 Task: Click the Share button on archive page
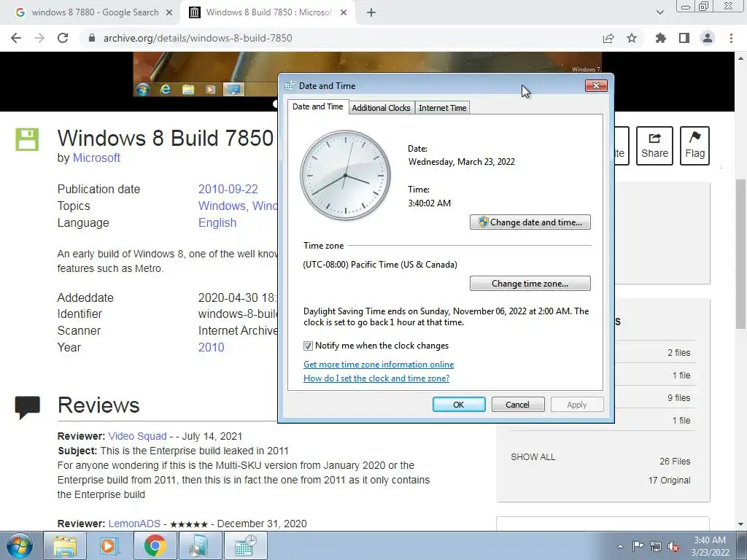pos(654,146)
